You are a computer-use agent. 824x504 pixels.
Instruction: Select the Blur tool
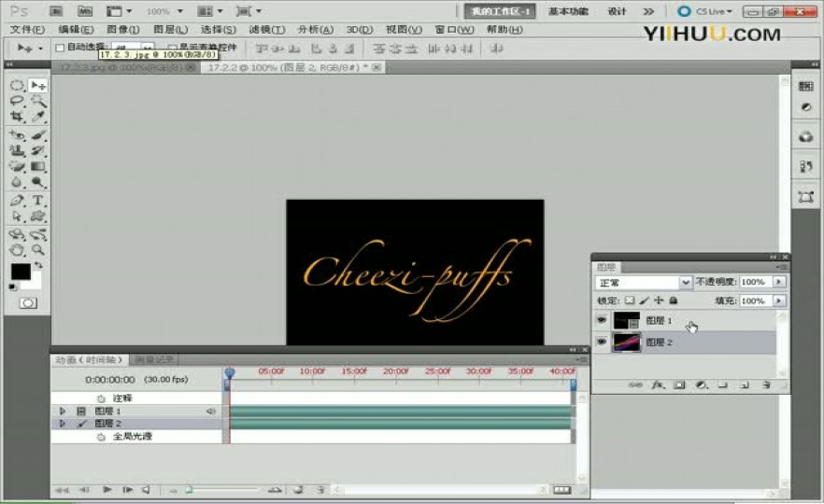tap(17, 182)
